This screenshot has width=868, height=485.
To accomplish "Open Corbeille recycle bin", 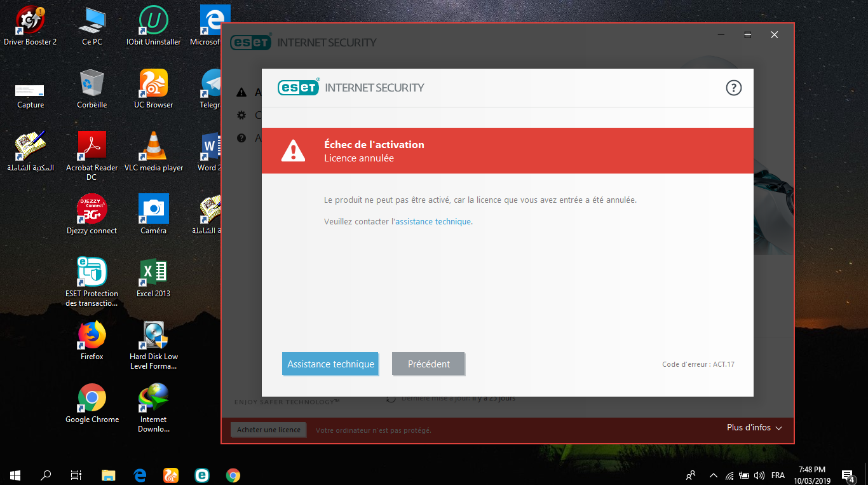I will coord(92,89).
